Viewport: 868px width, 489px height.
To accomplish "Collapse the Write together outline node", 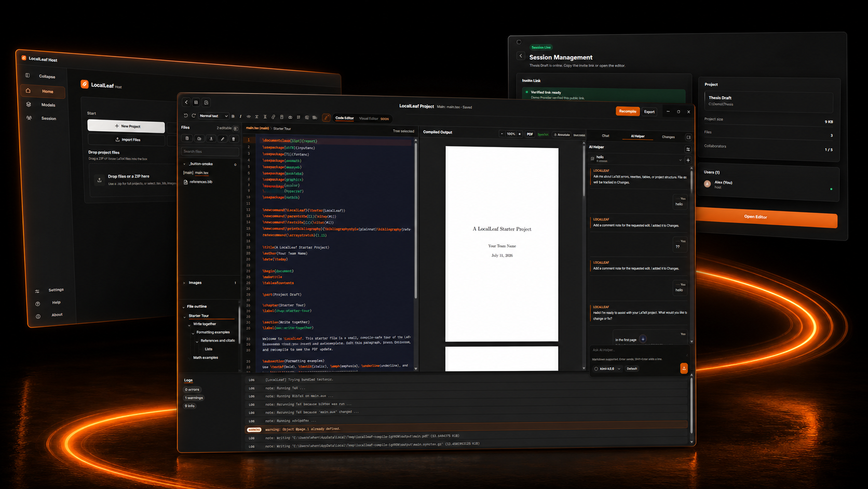I will [189, 324].
